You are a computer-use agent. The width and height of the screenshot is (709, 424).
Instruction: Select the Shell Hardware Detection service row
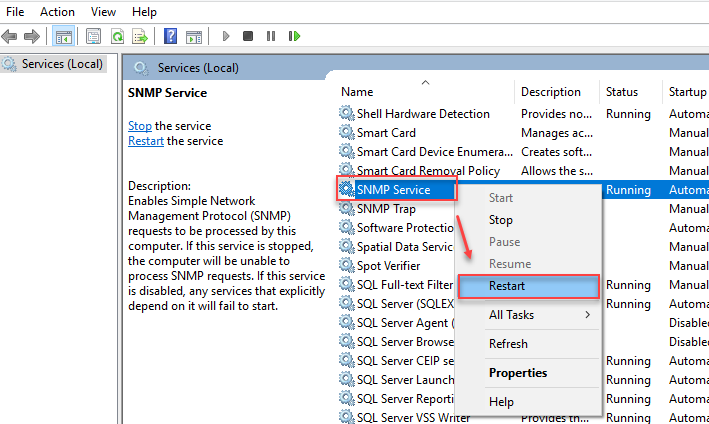point(423,114)
